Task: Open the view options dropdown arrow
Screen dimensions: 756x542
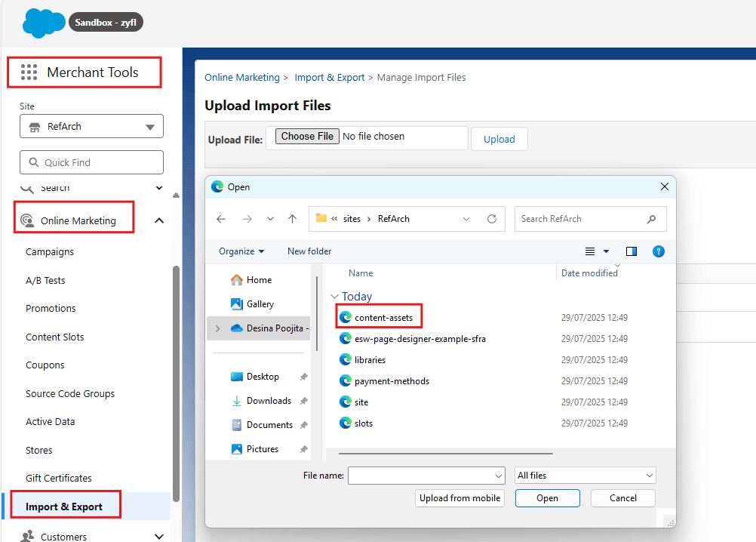Action: click(606, 251)
